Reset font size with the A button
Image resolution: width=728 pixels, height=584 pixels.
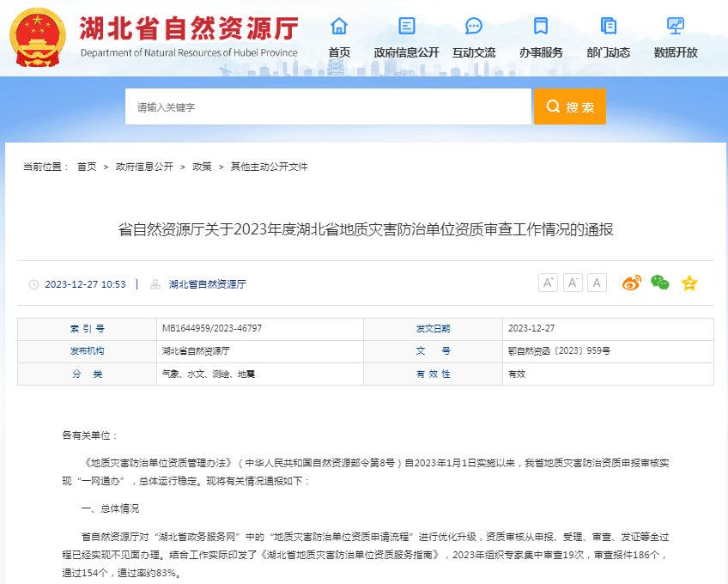[596, 282]
